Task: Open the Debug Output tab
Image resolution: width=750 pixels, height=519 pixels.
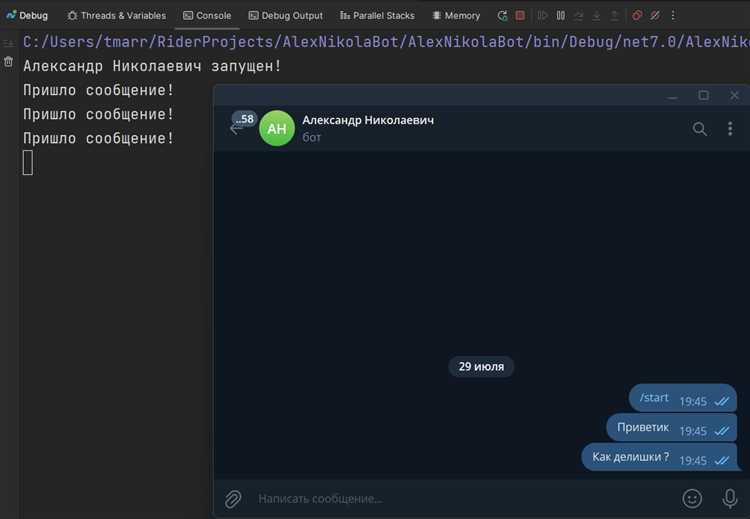Action: pos(286,15)
